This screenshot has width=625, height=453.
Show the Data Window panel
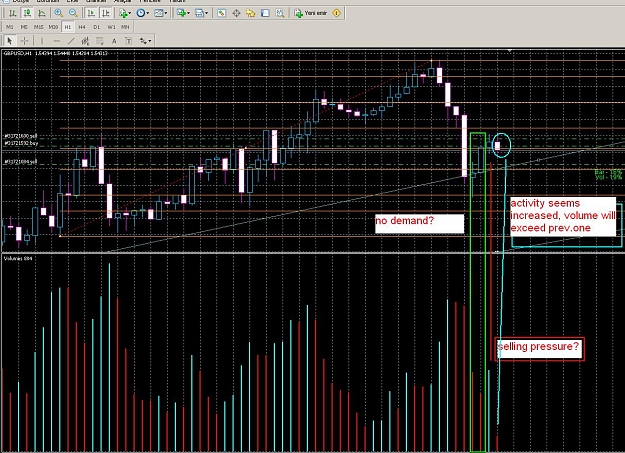point(236,13)
